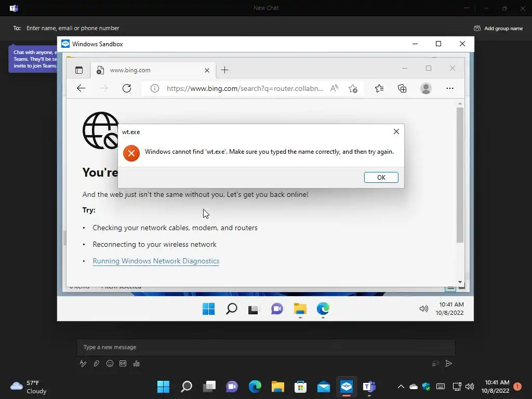Screen dimensions: 532x399
Task: Open sandbox Start menu
Action: (x=208, y=309)
